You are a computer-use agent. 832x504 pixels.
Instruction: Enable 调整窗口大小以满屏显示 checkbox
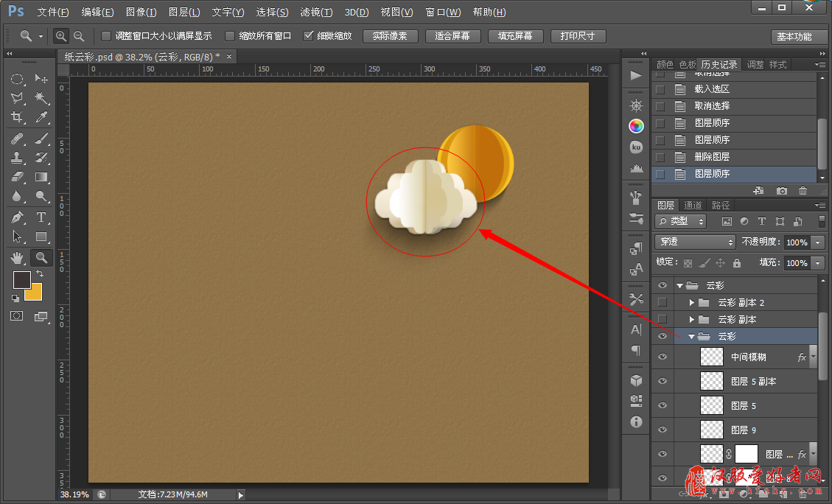(106, 36)
